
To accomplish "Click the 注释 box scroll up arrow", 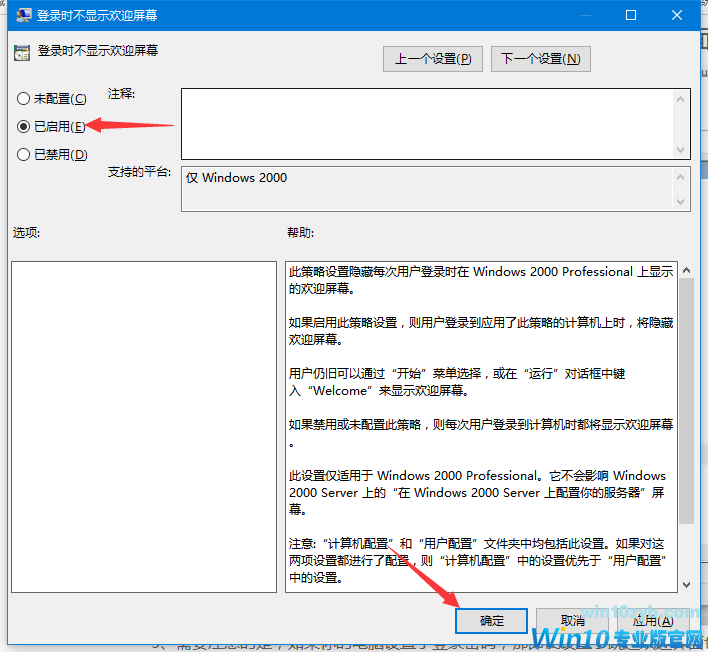I will 680,99.
